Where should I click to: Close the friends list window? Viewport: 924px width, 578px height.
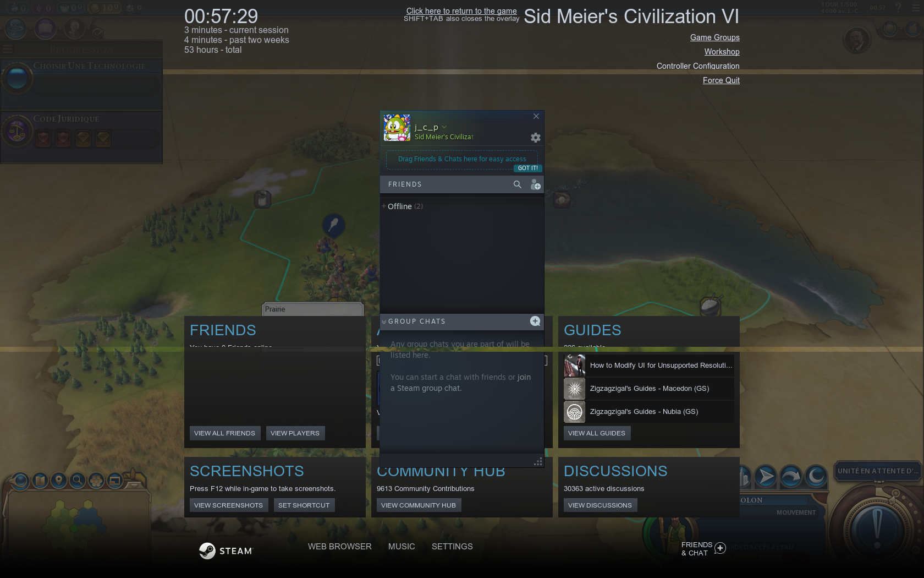coord(536,116)
